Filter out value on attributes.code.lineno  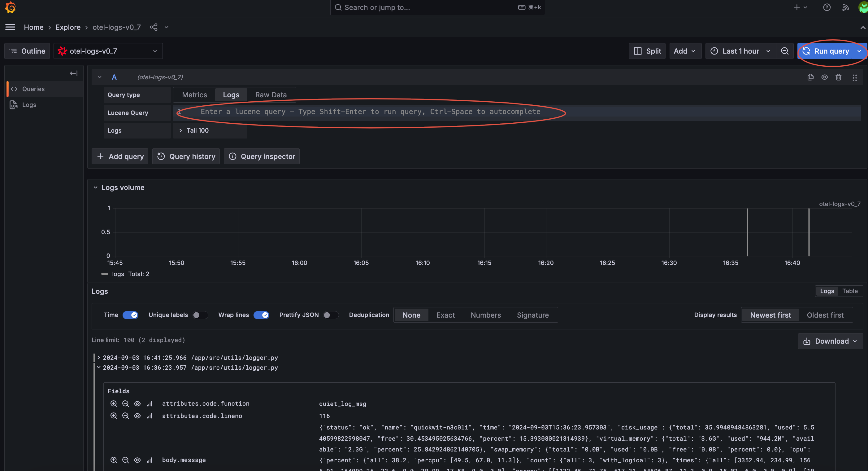click(125, 416)
